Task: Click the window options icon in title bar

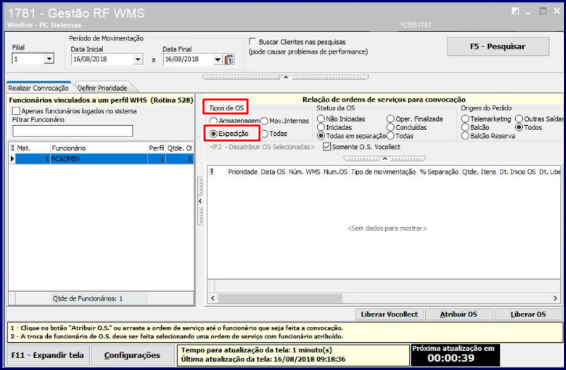Action: point(515,11)
